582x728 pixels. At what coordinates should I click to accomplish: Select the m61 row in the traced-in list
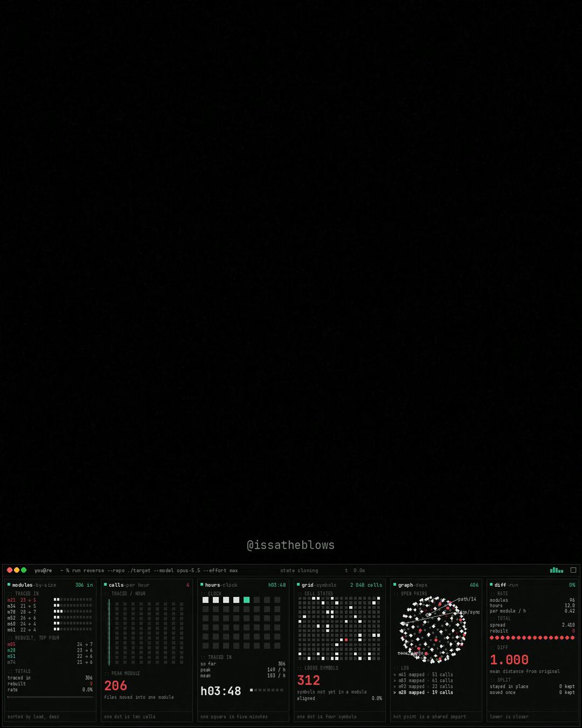pyautogui.click(x=50, y=629)
